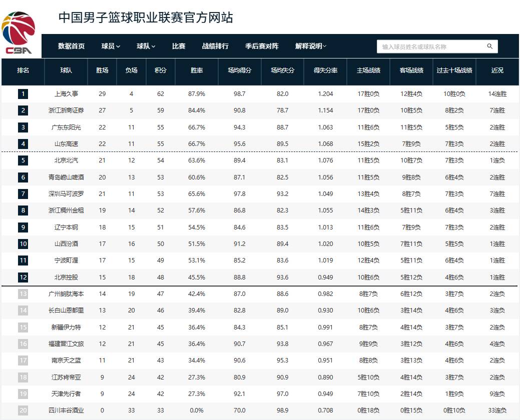
Task: Open the 战绩排行 navigation item
Action: [x=215, y=46]
